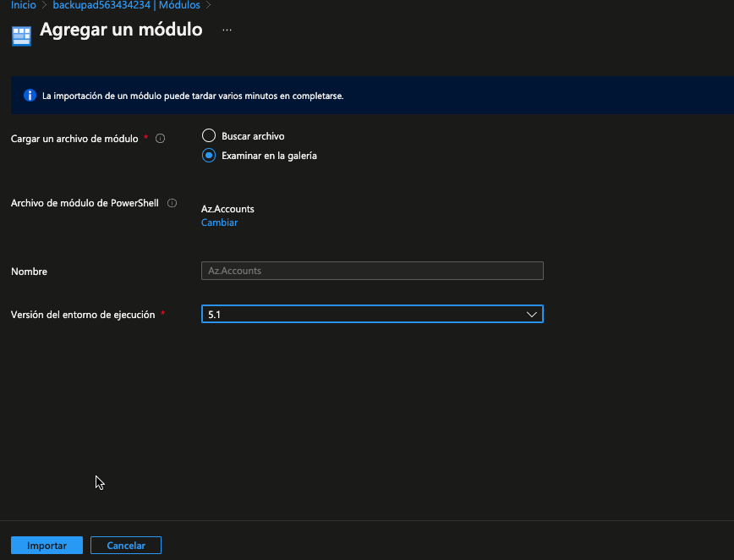Click the Az.Accounts module file name text
Image resolution: width=734 pixels, height=560 pixels.
227,209
